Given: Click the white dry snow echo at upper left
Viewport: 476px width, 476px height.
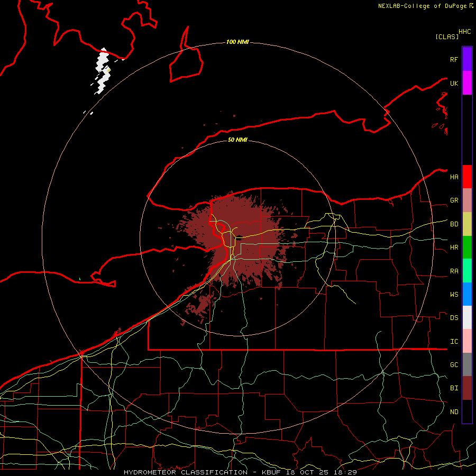Looking at the screenshot, I should [102, 70].
